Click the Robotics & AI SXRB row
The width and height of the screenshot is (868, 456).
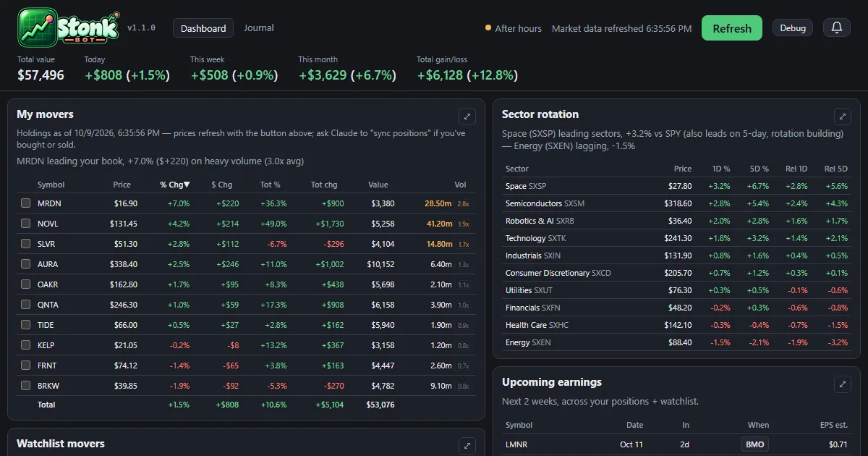[676, 221]
